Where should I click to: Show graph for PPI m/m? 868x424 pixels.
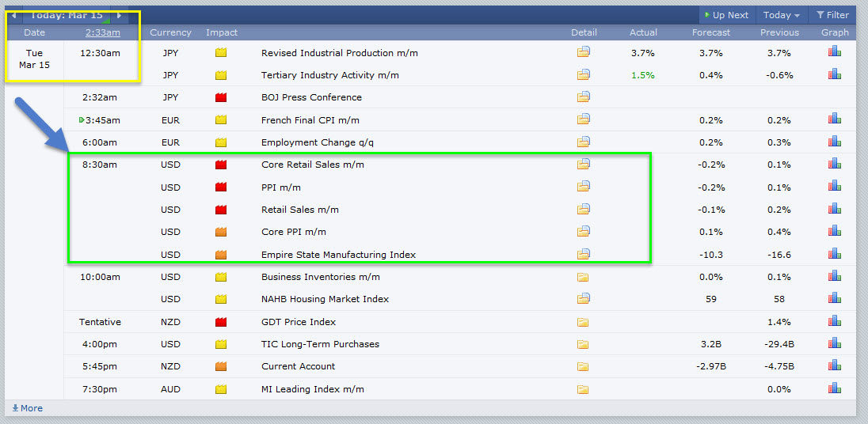tap(835, 186)
